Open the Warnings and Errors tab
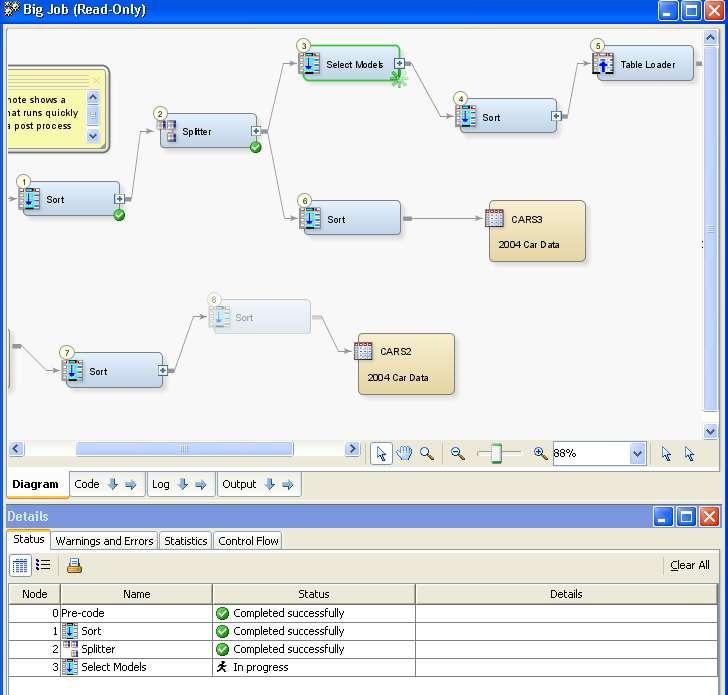 (x=104, y=541)
